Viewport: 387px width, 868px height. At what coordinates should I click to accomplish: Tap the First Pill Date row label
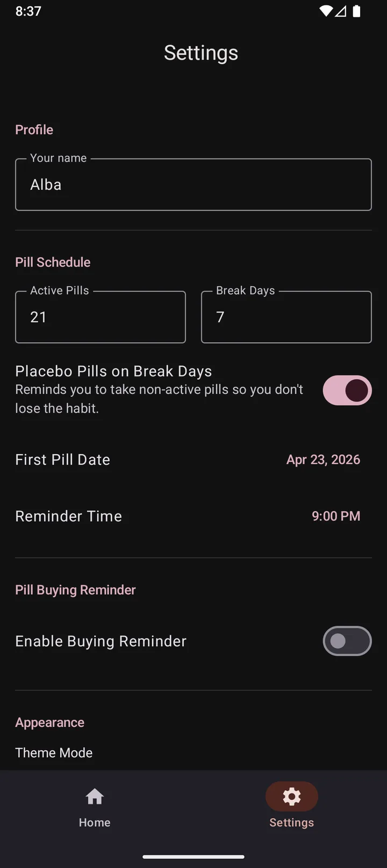point(62,460)
